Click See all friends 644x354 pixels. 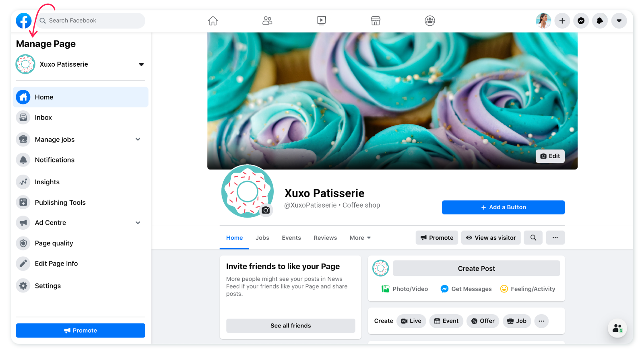291,325
